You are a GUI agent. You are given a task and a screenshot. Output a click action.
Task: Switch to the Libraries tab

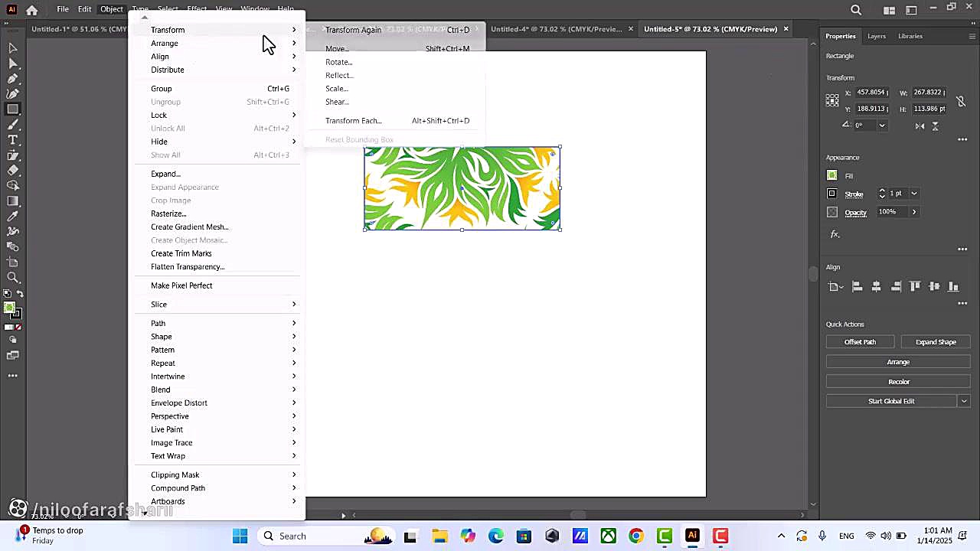(910, 36)
